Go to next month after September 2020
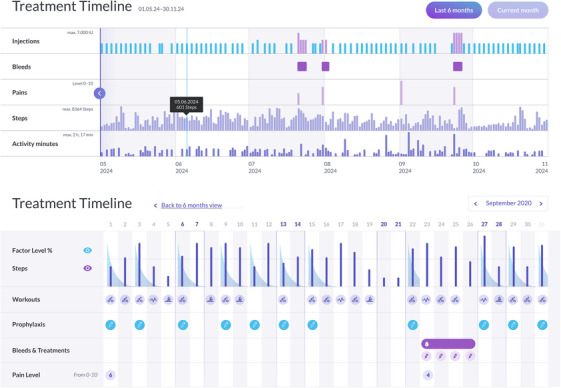 541,204
